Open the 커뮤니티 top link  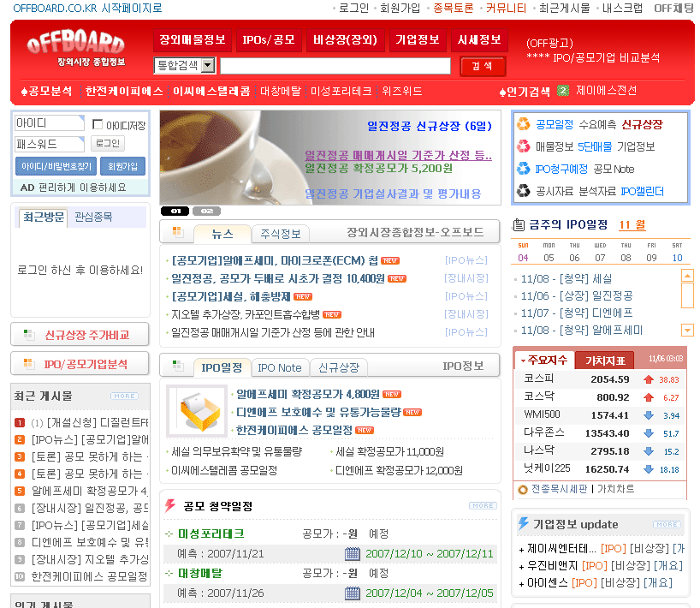506,8
